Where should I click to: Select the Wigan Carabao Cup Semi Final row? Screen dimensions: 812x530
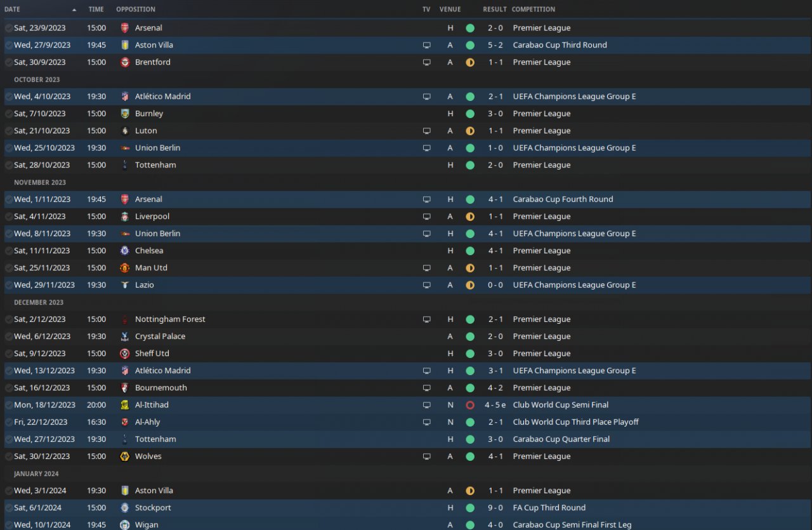coord(407,524)
